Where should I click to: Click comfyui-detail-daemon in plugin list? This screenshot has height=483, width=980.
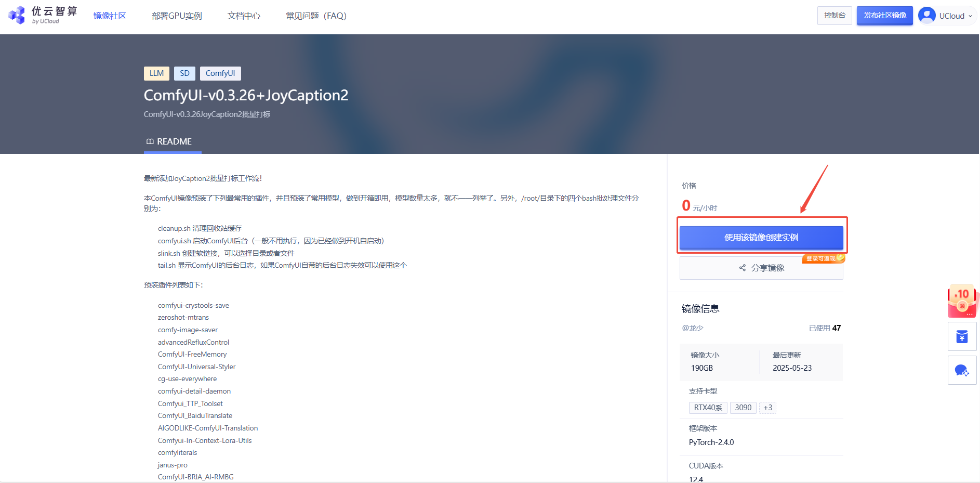[194, 391]
